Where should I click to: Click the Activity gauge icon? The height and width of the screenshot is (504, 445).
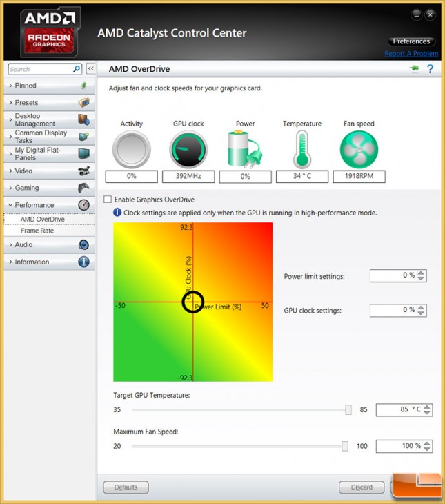(131, 149)
